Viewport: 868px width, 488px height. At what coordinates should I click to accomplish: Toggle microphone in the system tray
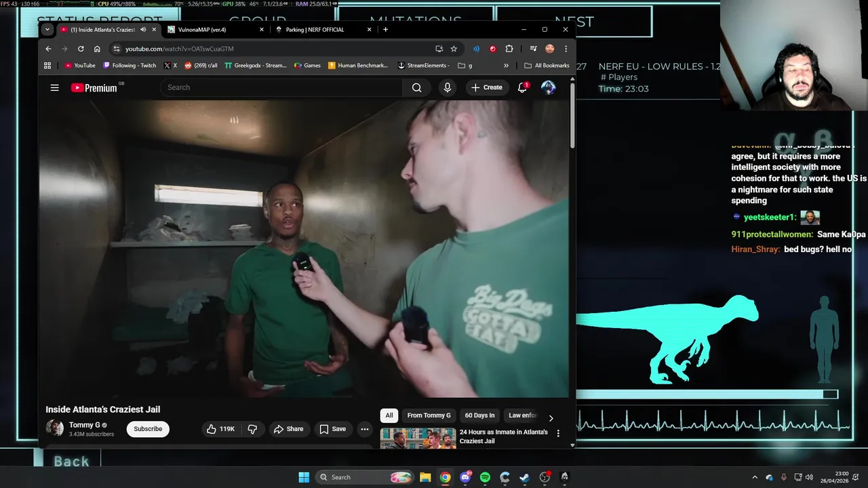pyautogui.click(x=784, y=477)
